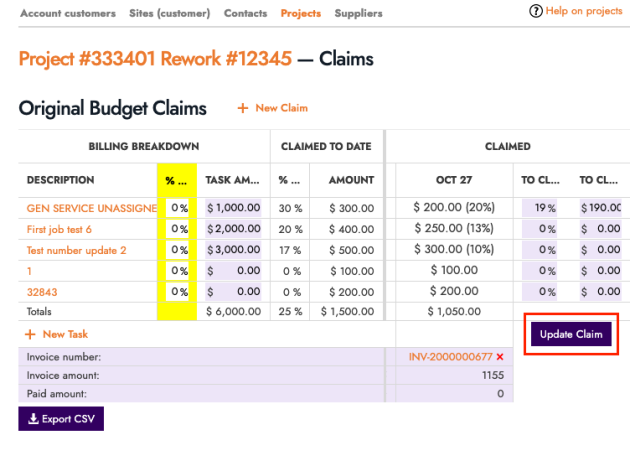The width and height of the screenshot is (630, 461).
Task: Click the download icon on Export CSV
Action: tap(33, 417)
